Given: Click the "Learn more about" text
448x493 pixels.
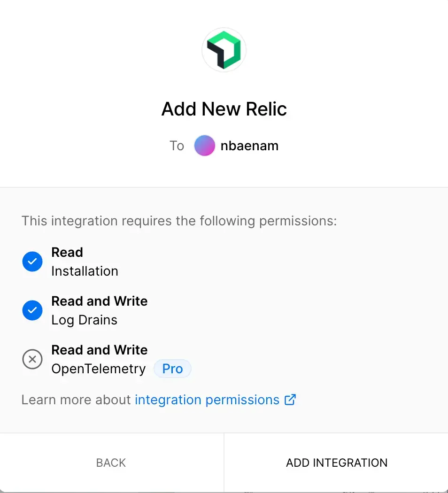Looking at the screenshot, I should click(x=76, y=400).
